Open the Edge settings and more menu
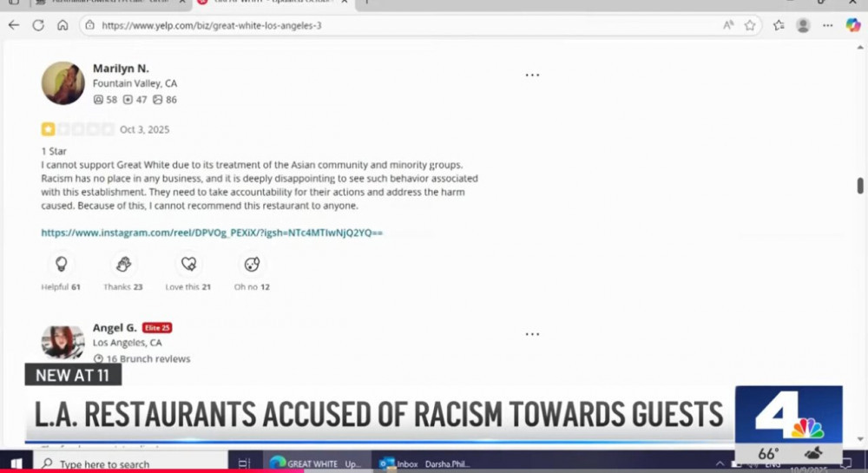Viewport: 868px width, 473px height. (826, 25)
